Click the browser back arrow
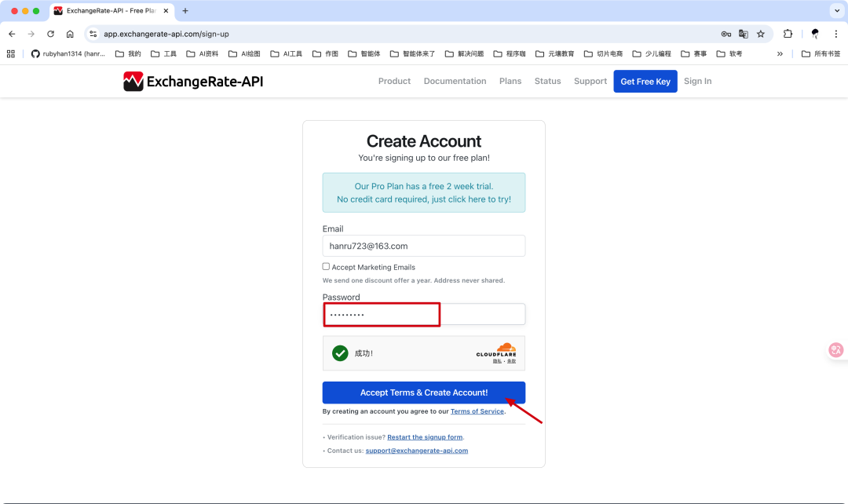848x504 pixels. (x=12, y=34)
